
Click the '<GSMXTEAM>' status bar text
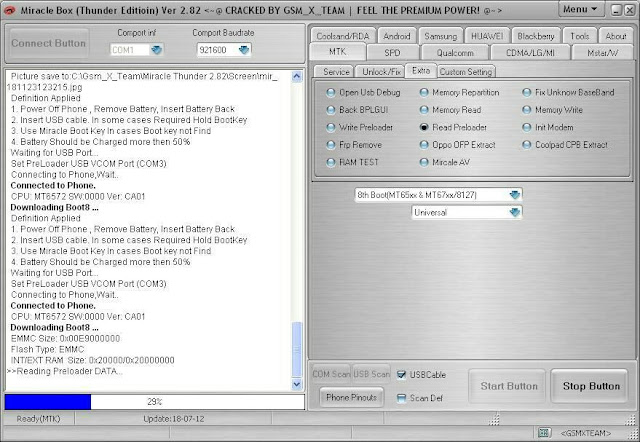586,433
